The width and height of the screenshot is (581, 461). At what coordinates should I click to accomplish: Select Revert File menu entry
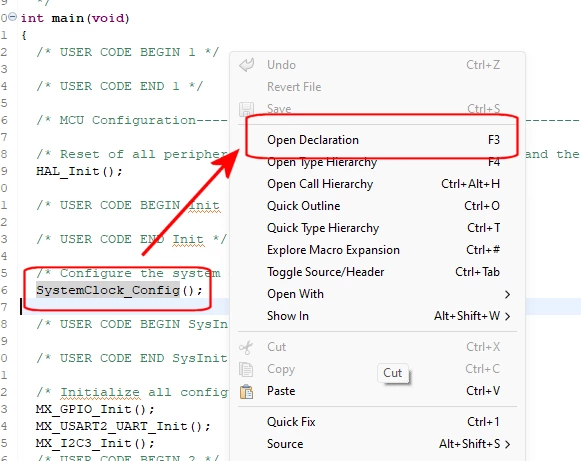(x=377, y=87)
